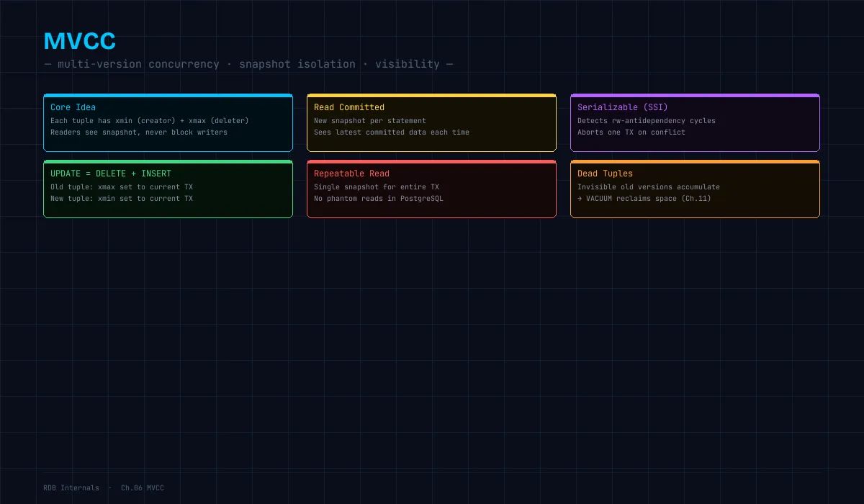Select the Dead Tuples card title
This screenshot has width=864, height=504.
(605, 174)
